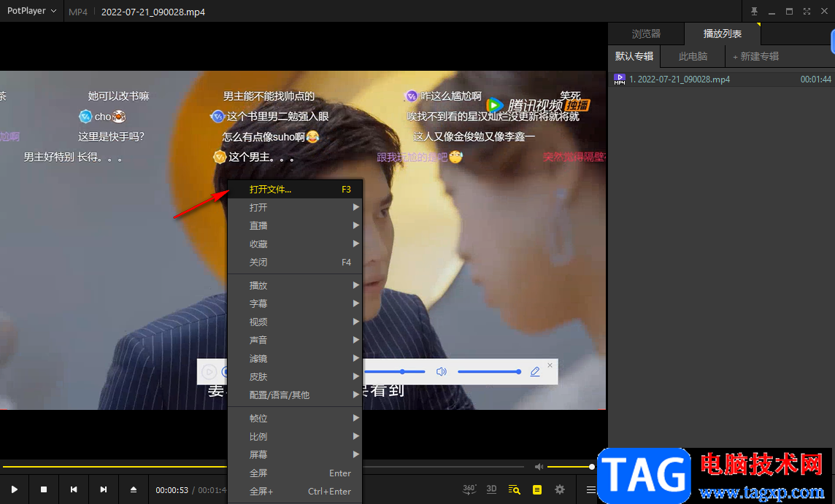
Task: Select the 默认专辑 album tab
Action: (634, 56)
